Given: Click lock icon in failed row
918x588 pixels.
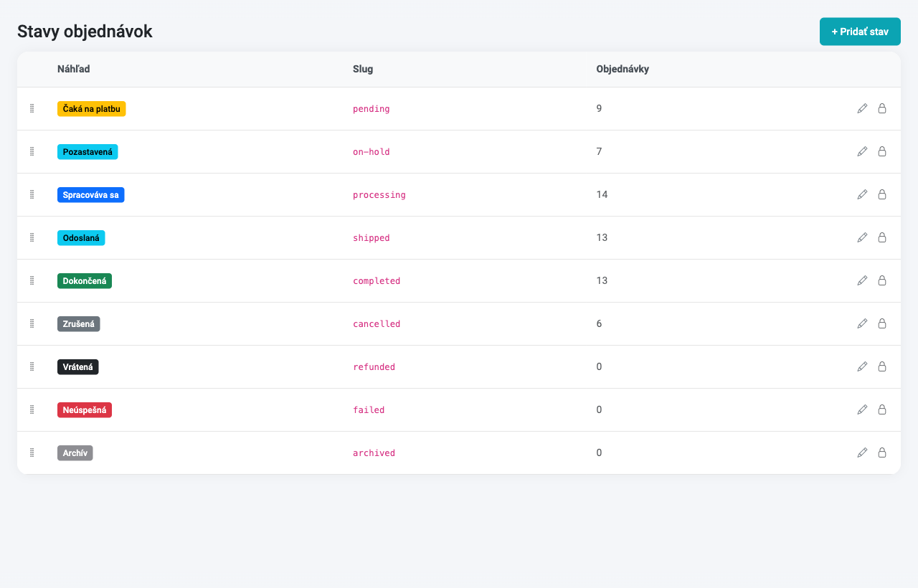Looking at the screenshot, I should [882, 409].
